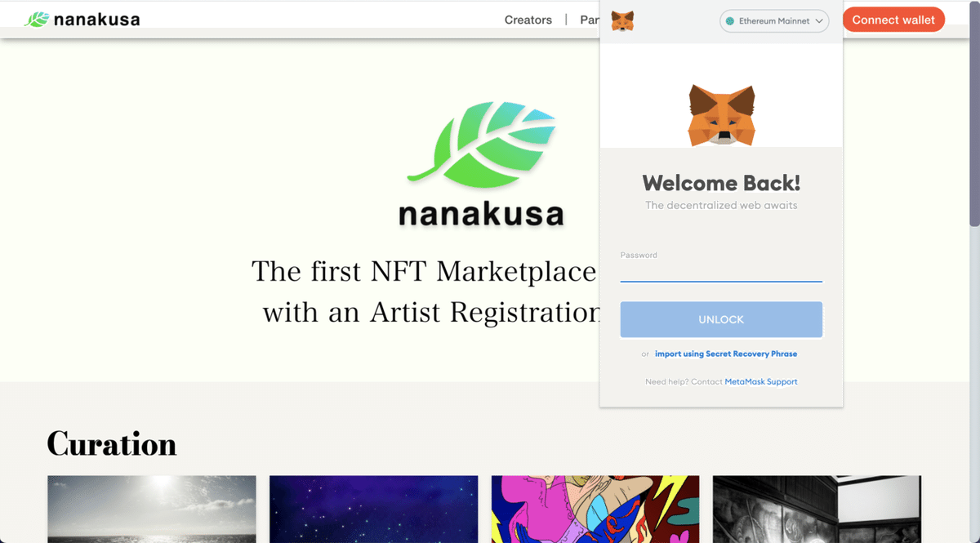Open the starry night sky curation thumbnail

tap(373, 509)
